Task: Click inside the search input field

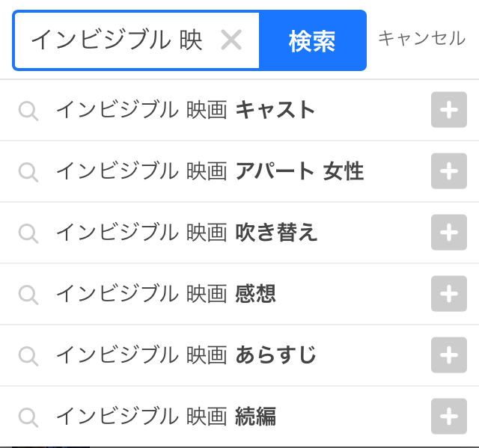Action: tap(120, 40)
